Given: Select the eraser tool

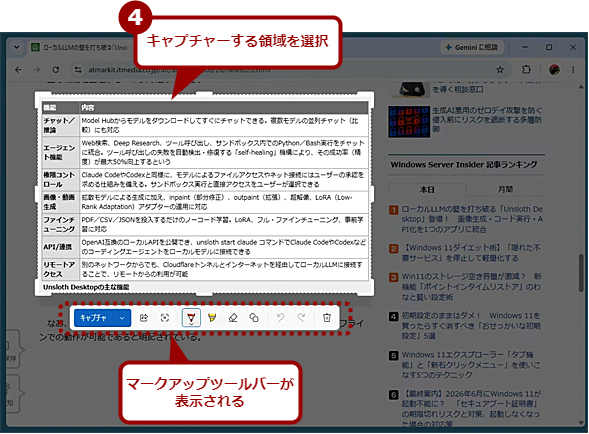Looking at the screenshot, I should pyautogui.click(x=233, y=318).
